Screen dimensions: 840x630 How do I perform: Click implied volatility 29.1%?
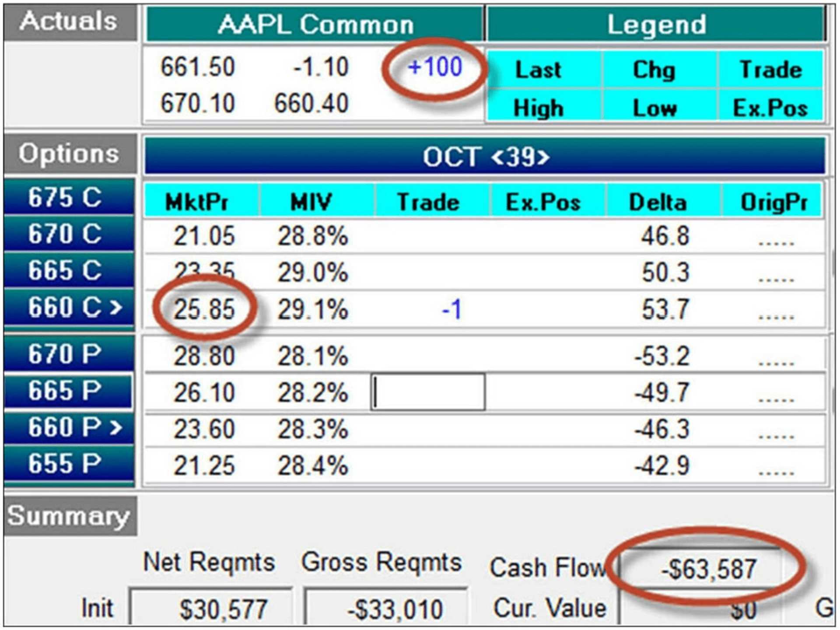click(313, 309)
